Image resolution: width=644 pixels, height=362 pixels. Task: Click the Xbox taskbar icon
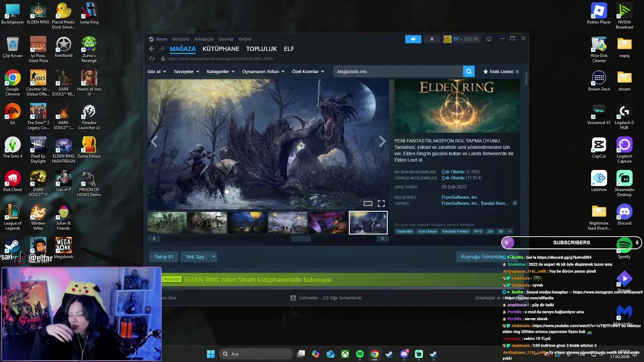pos(345,354)
